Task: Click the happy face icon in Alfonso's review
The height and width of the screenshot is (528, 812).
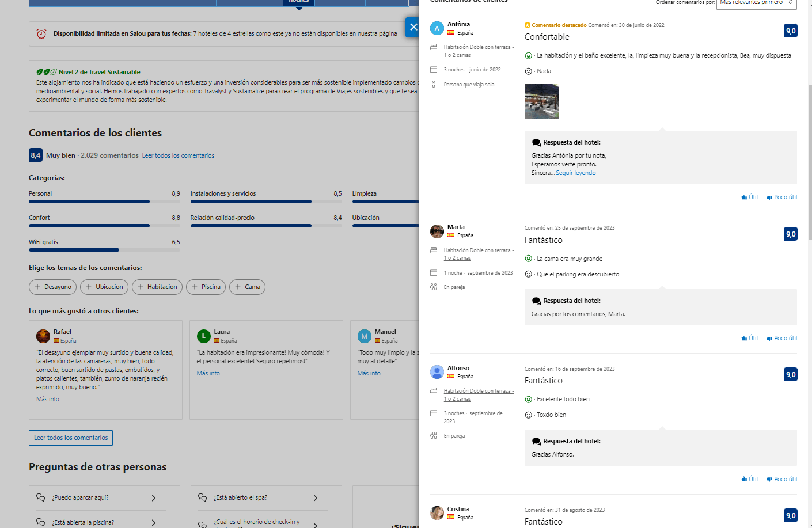Action: (528, 399)
